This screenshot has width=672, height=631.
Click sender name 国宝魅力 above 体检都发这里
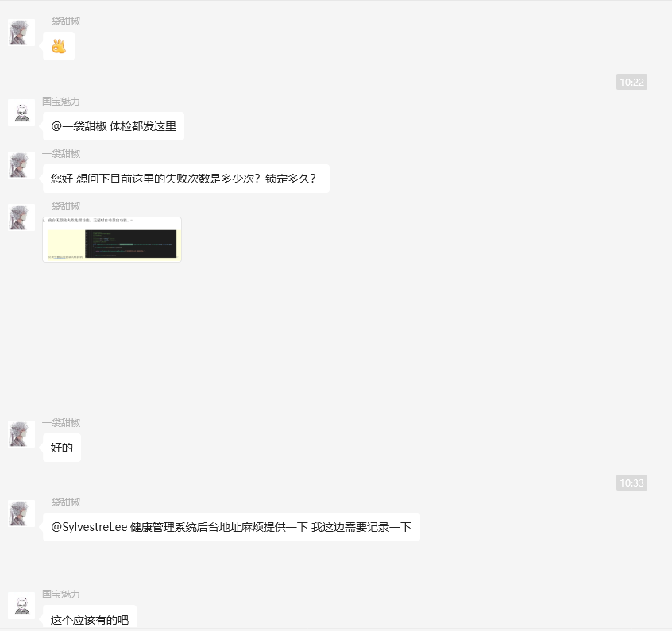[61, 102]
